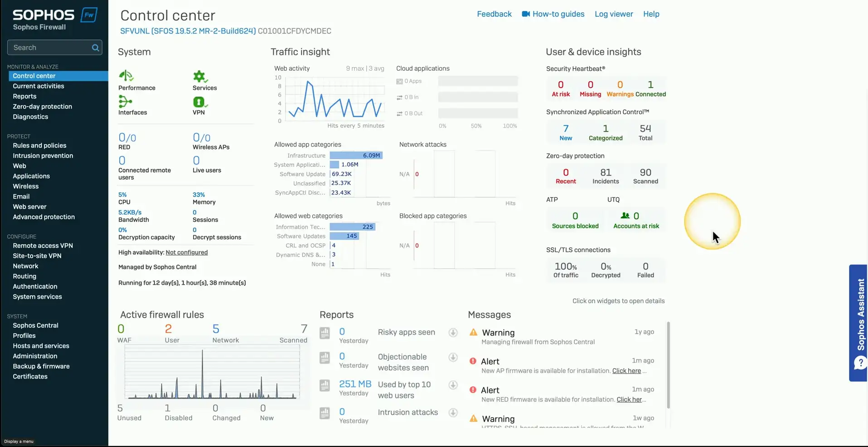The image size is (868, 447).
Task: Open Intrusion prevention menu item
Action: click(x=43, y=155)
